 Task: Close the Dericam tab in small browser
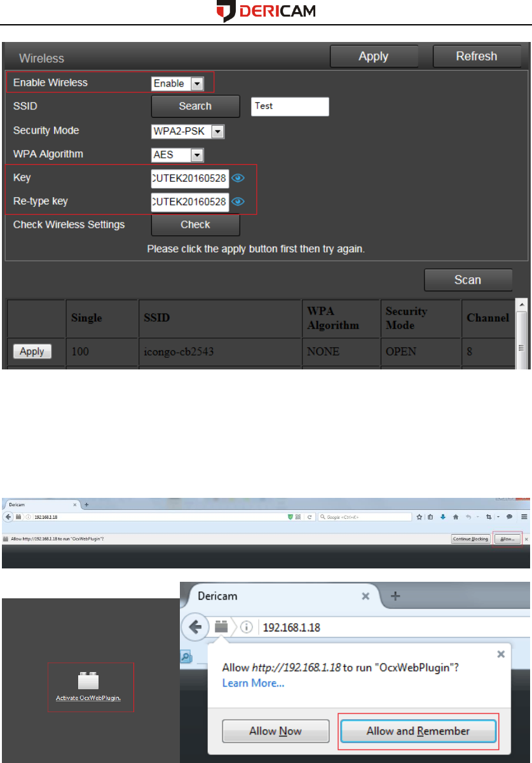74,504
